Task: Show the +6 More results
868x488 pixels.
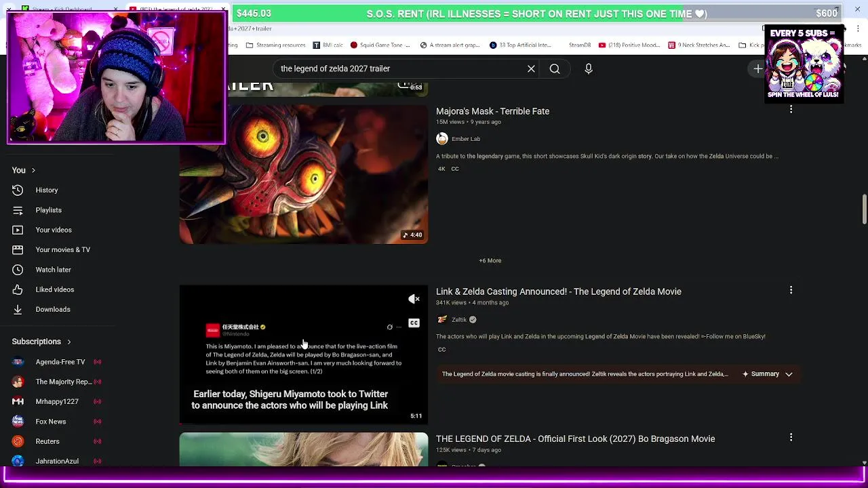Action: 490,260
